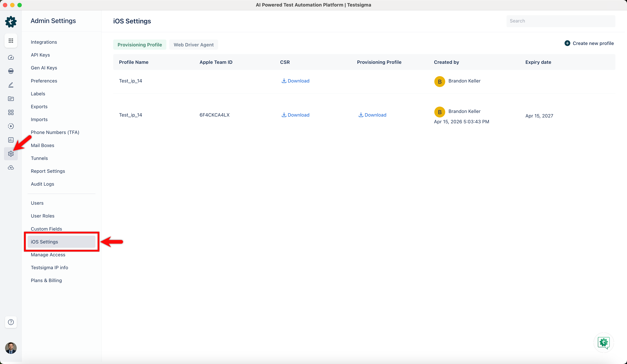627x364 pixels.
Task: Open the Users page
Action: 37,203
